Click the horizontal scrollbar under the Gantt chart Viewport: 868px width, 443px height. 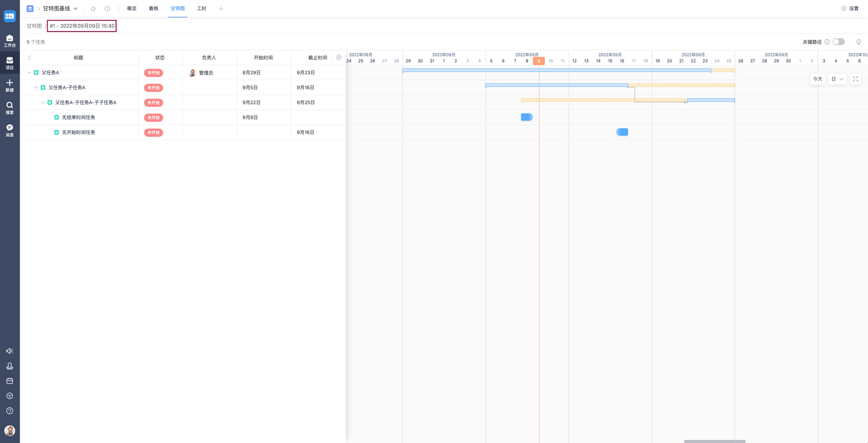714,441
